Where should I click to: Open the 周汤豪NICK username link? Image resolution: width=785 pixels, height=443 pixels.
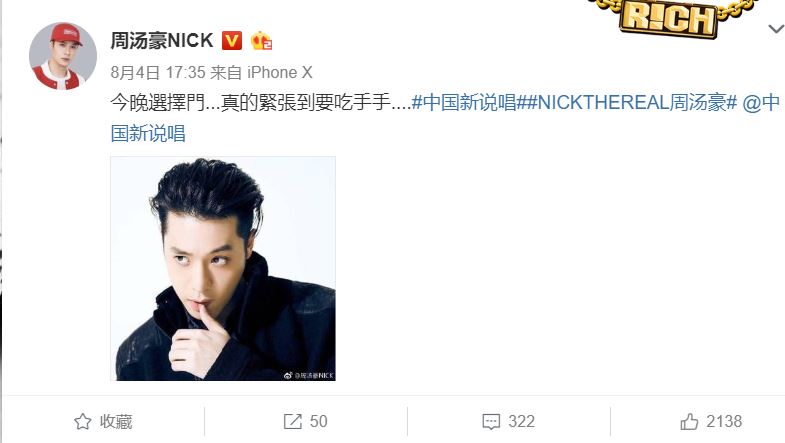[x=162, y=41]
